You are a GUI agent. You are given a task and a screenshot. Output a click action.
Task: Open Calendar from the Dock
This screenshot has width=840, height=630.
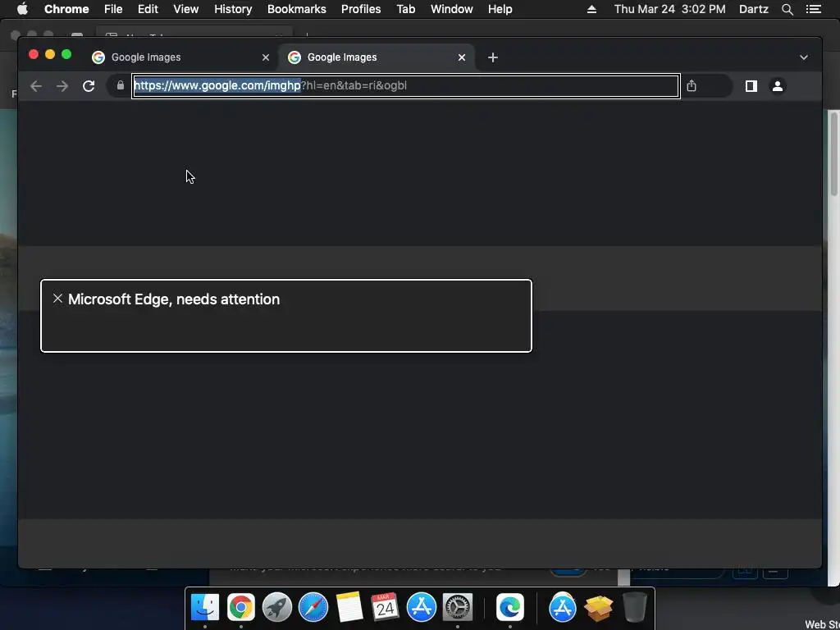386,607
